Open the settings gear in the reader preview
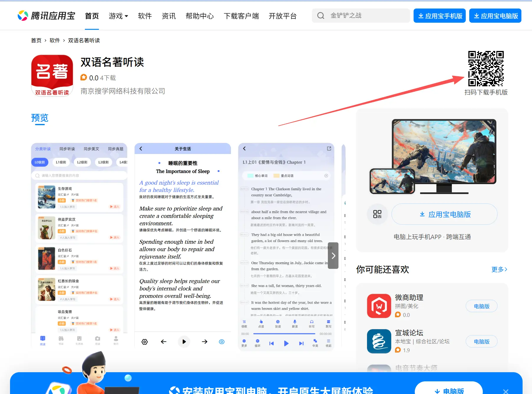The height and width of the screenshot is (394, 532). [x=144, y=342]
